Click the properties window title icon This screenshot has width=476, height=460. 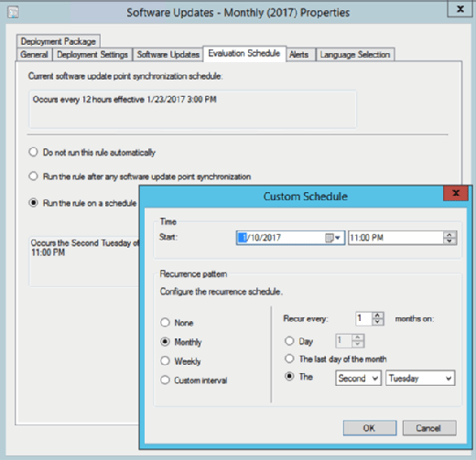coord(13,13)
